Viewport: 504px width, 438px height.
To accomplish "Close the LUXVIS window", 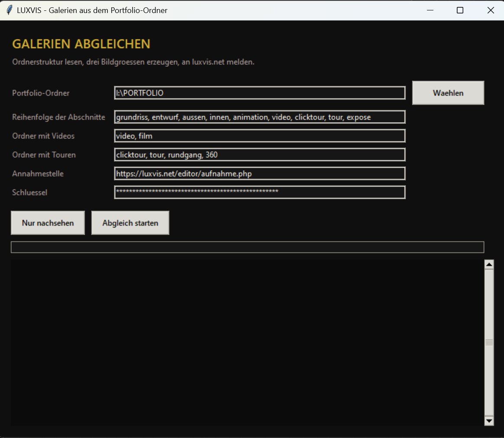I will 491,10.
